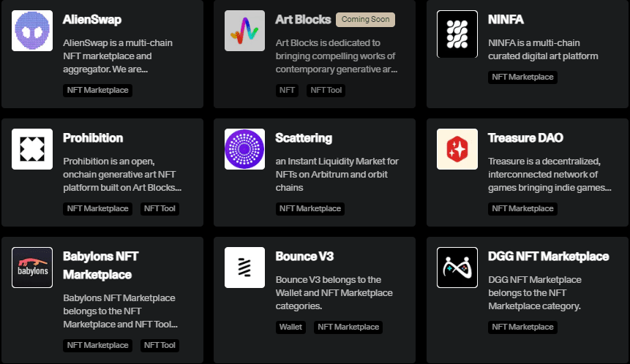The image size is (630, 364).
Task: Click the DGG NFT Marketplace title
Action: [549, 257]
